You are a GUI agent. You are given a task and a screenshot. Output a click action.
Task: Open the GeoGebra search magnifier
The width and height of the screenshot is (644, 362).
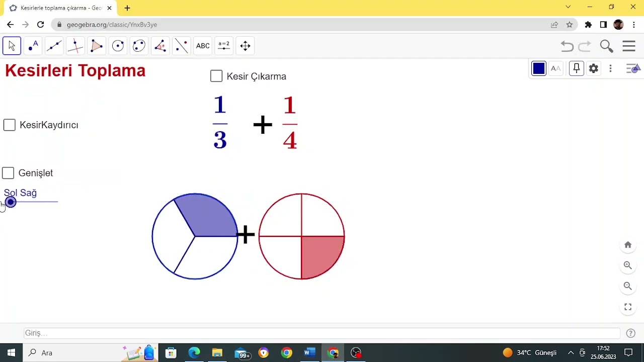(606, 46)
